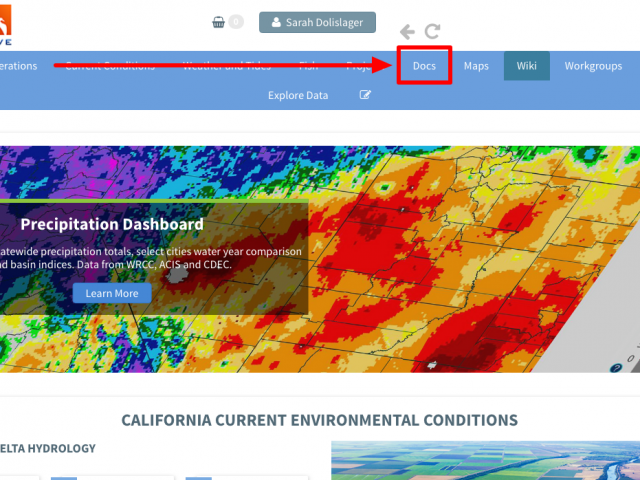640x480 pixels.
Task: Click the Precipitation Dashboard heading
Action: coord(112,224)
